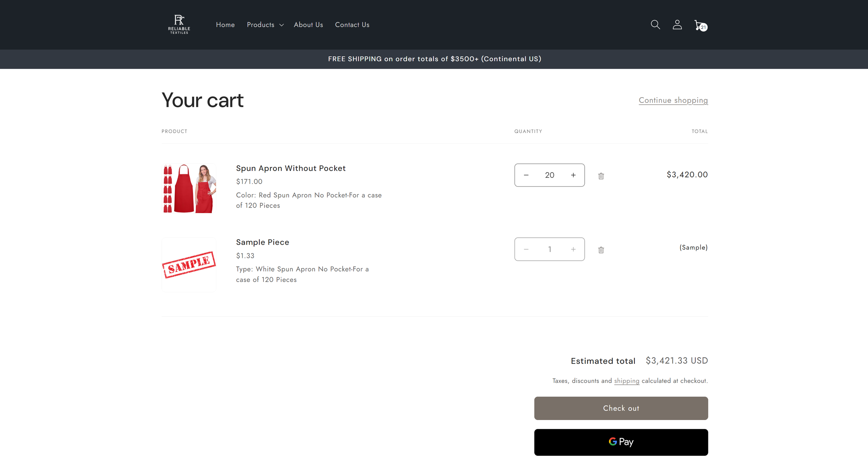The height and width of the screenshot is (469, 868).
Task: Open the search icon in header
Action: (655, 25)
